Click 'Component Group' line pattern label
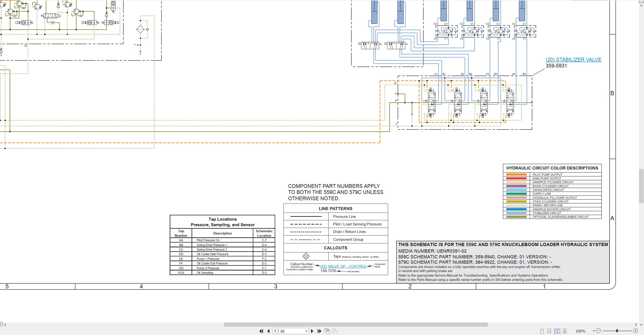Screen dimensions: 644x335 click(348, 239)
